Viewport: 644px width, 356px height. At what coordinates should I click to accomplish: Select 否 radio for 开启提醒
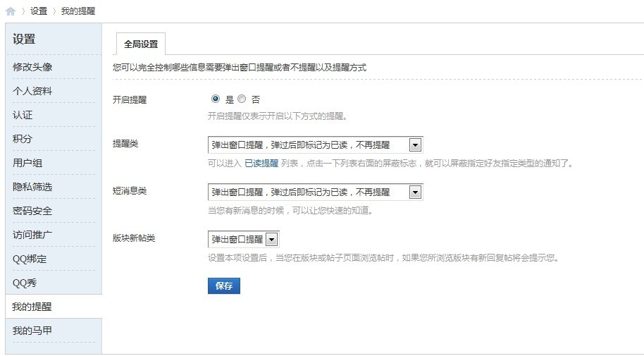pos(242,99)
